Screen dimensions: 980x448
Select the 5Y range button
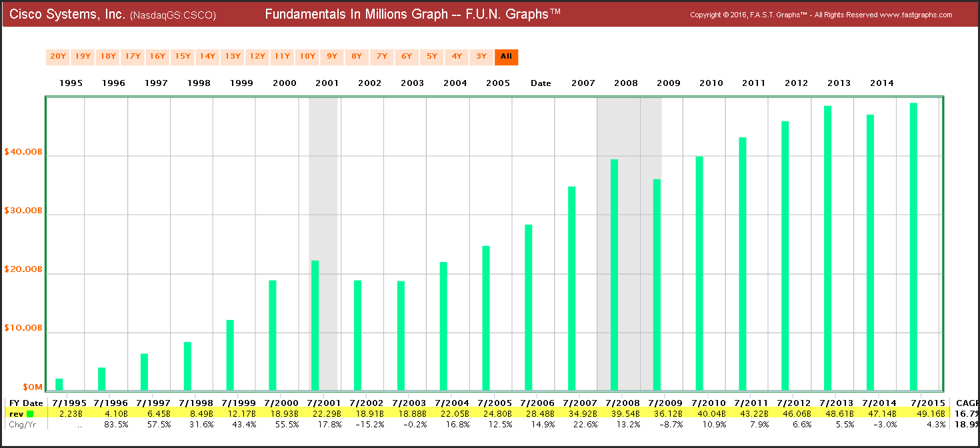[432, 57]
